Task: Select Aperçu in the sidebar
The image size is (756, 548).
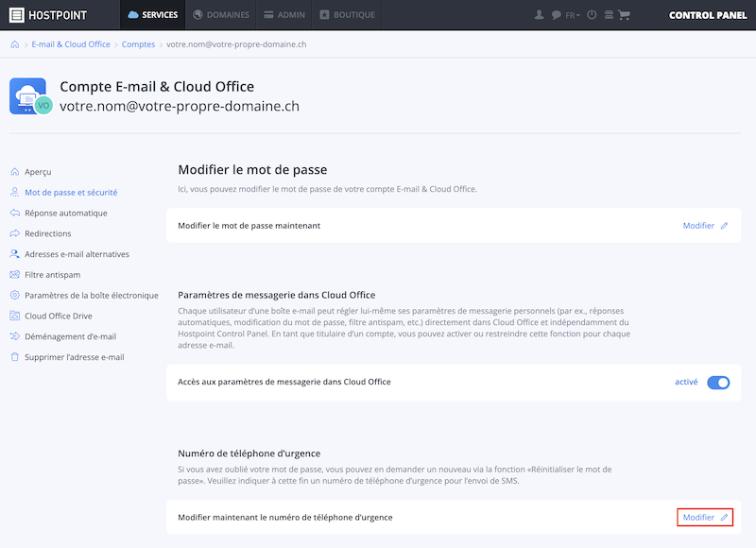Action: point(38,172)
